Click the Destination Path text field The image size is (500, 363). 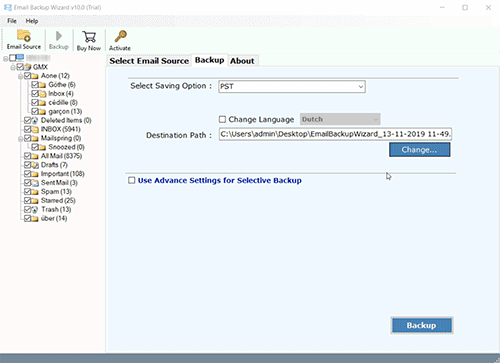tap(335, 134)
